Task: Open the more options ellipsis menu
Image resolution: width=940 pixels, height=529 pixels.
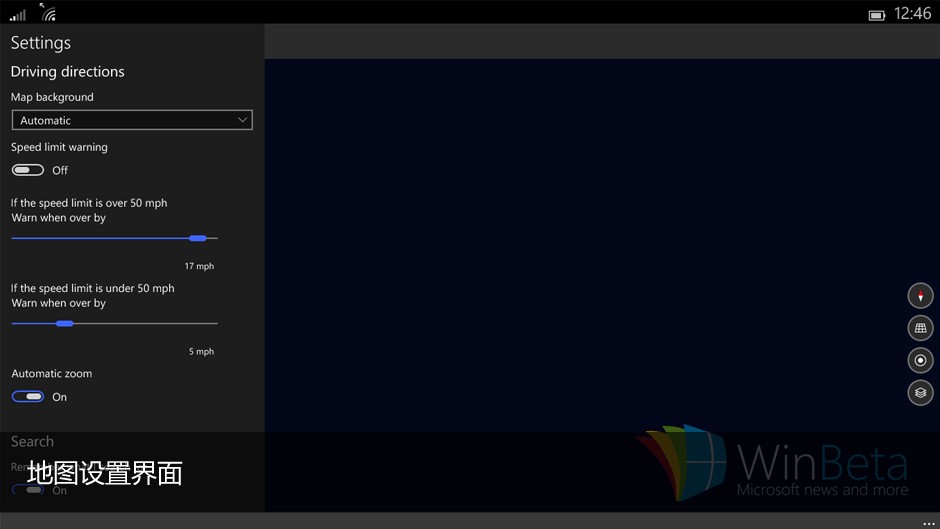Action: pos(928,523)
